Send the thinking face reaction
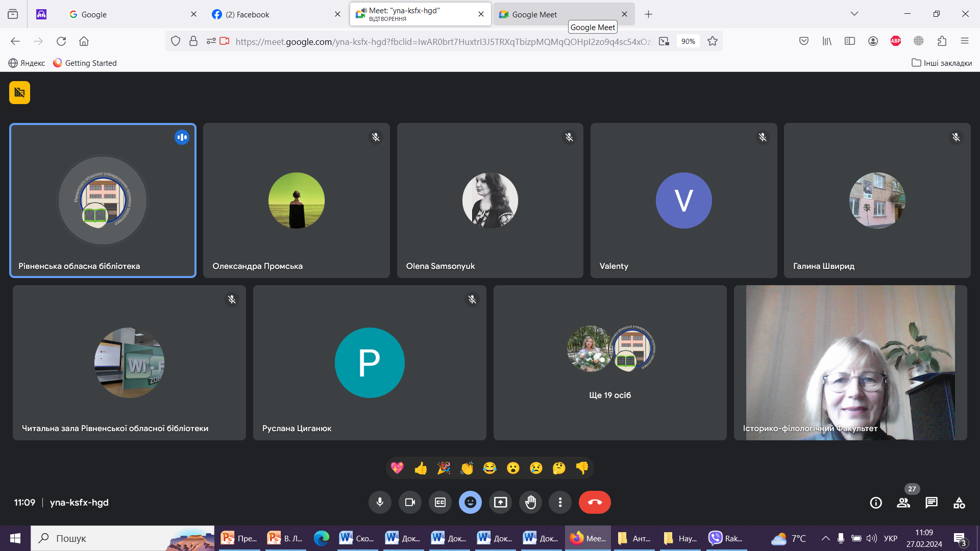The width and height of the screenshot is (980, 551). point(559,468)
